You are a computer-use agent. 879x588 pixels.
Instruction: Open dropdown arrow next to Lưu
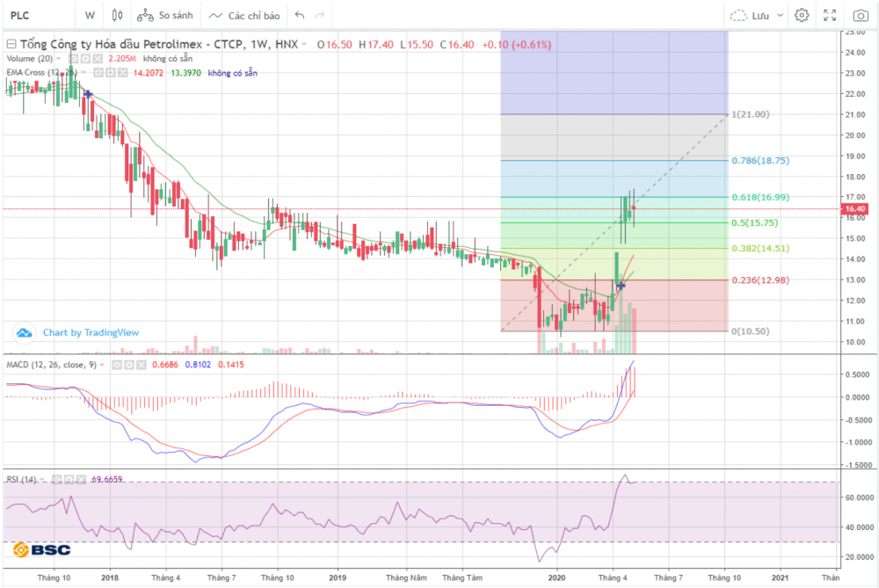coord(780,16)
